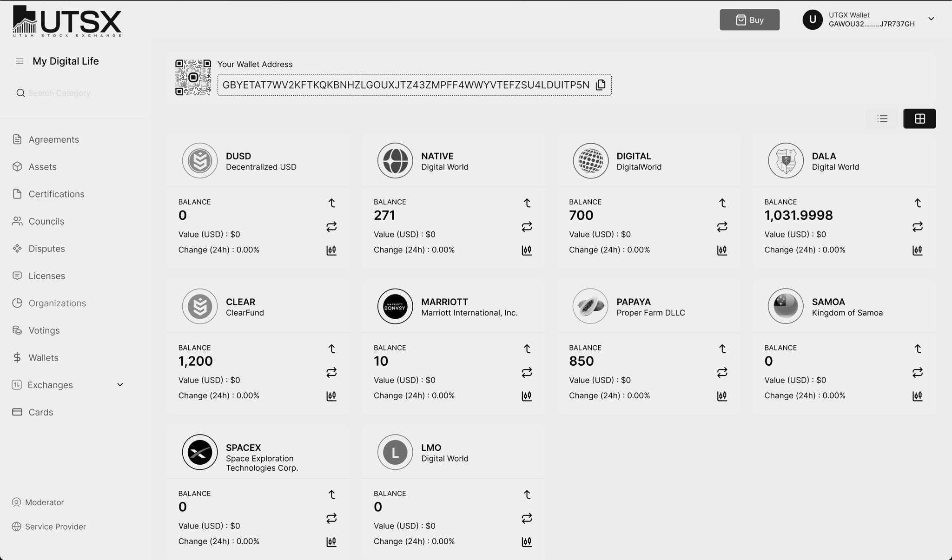The image size is (952, 560).
Task: Open the Service Provider link
Action: (x=55, y=527)
